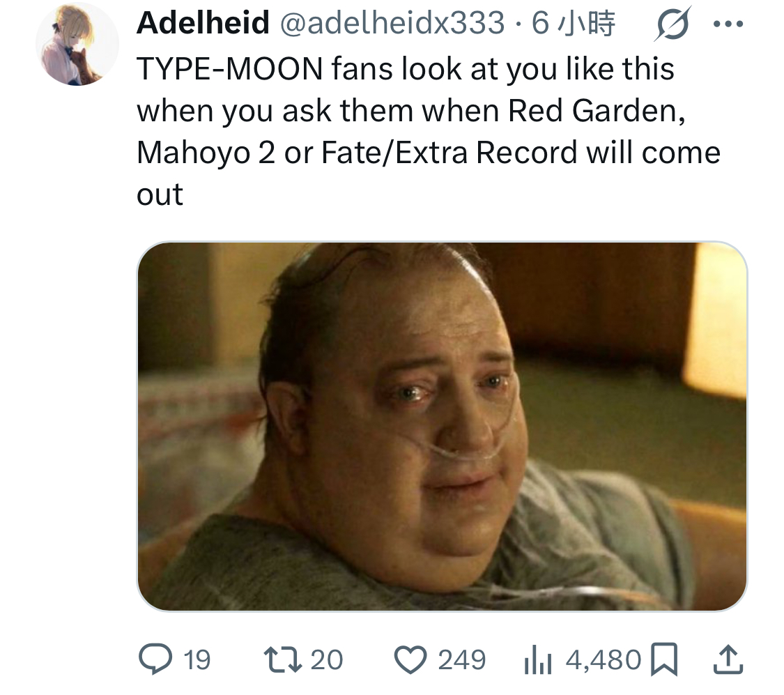Open the @adelheidx333 handle link
Image resolution: width=784 pixels, height=695 pixels.
[392, 23]
